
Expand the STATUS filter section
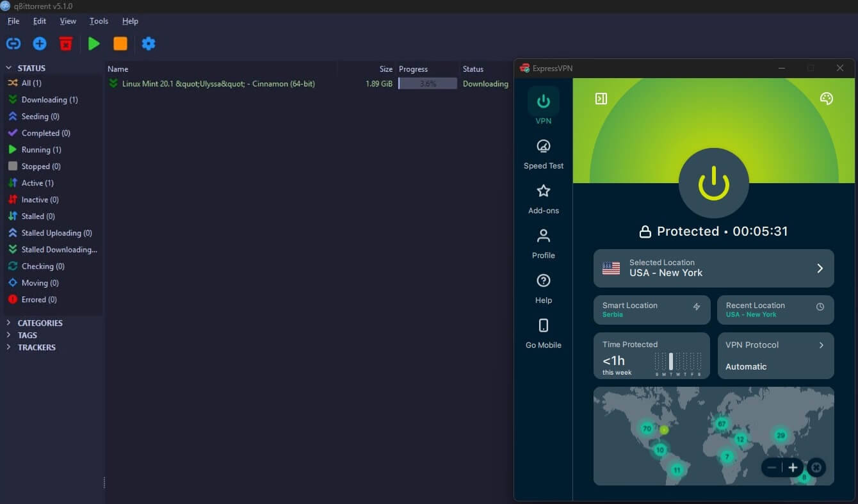tap(9, 68)
